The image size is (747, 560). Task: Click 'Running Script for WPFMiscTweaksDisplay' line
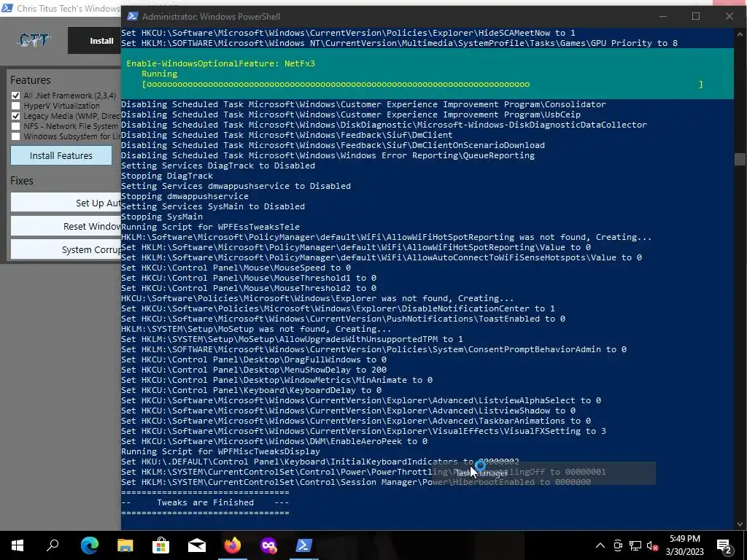(x=220, y=451)
